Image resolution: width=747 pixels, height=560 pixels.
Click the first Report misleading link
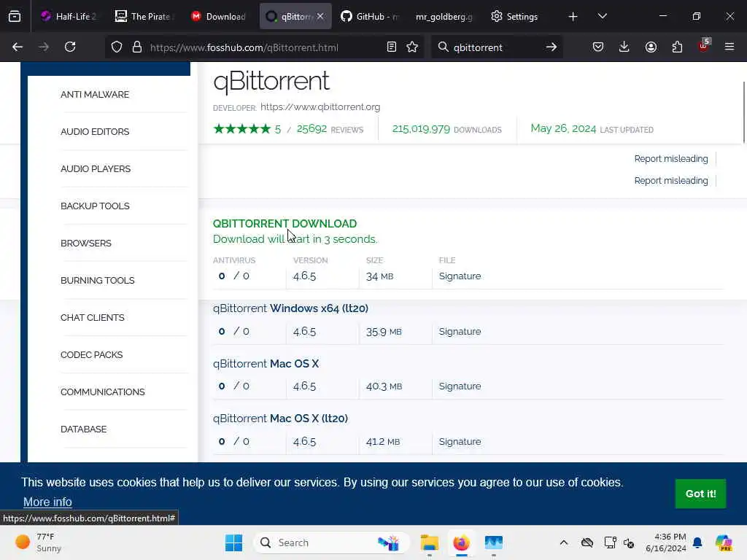[x=671, y=158]
